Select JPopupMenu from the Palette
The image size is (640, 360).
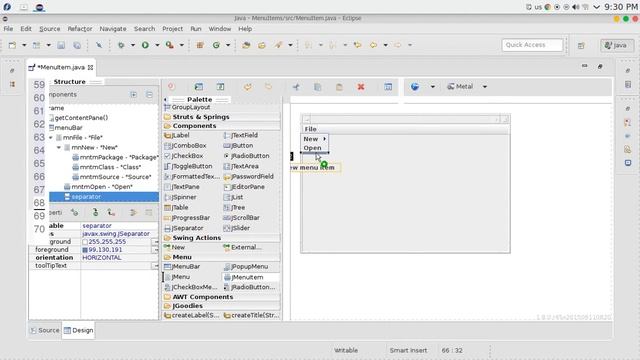(246, 267)
